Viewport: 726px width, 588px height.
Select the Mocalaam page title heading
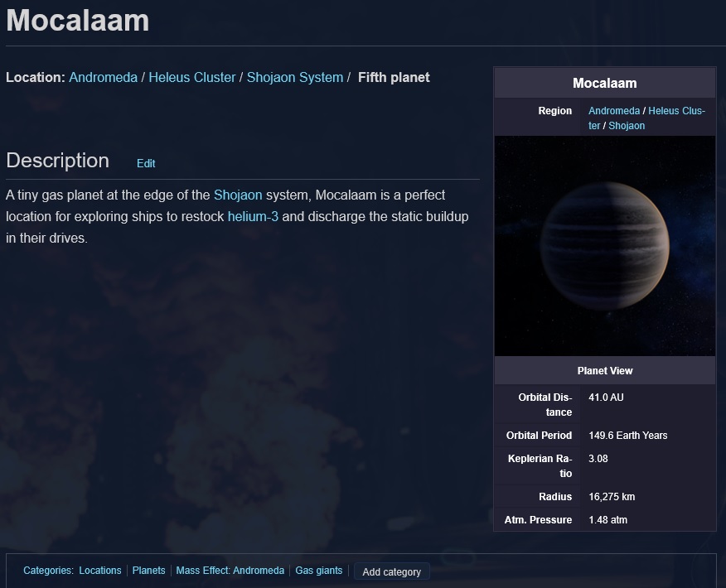click(78, 21)
